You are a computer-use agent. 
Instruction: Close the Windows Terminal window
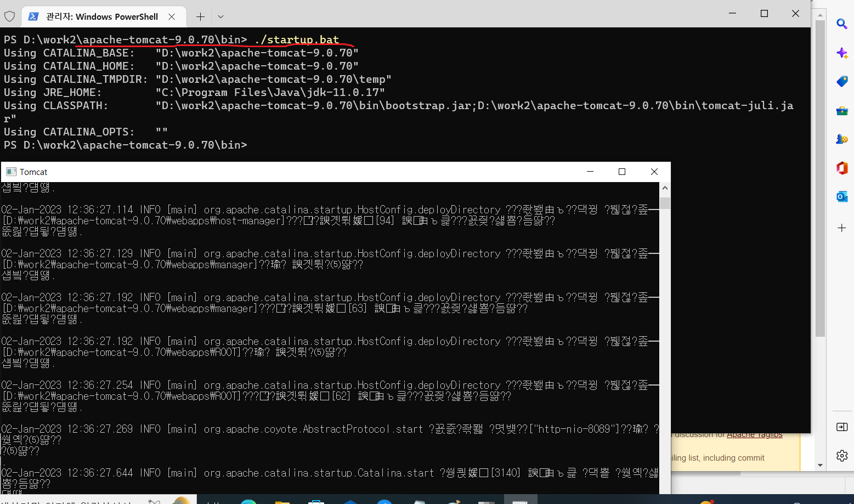[795, 13]
